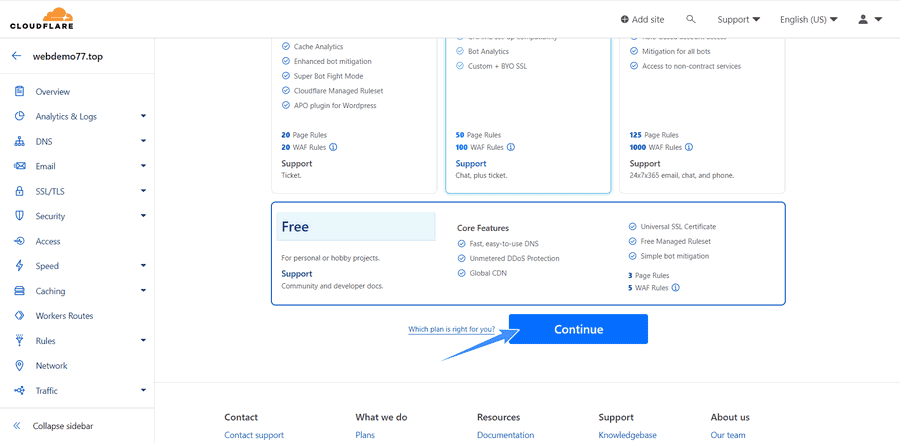This screenshot has width=900, height=443.
Task: Click Collapse sidebar
Action: click(63, 426)
